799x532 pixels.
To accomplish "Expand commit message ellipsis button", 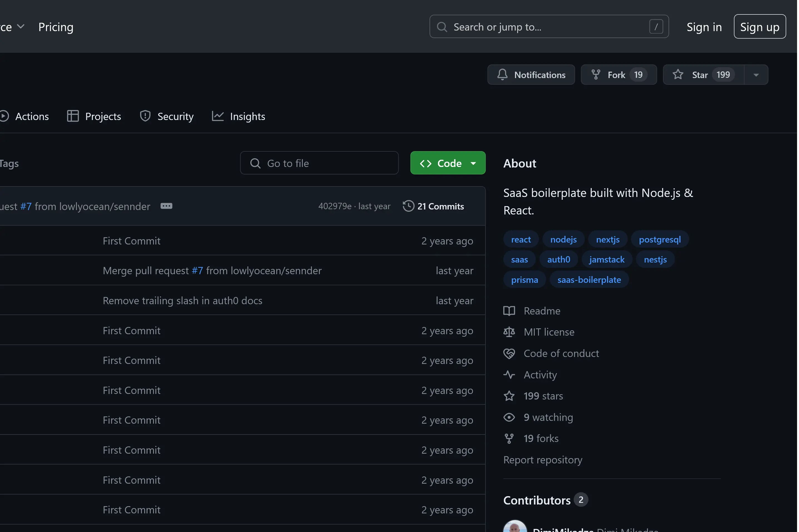I will click(x=166, y=206).
